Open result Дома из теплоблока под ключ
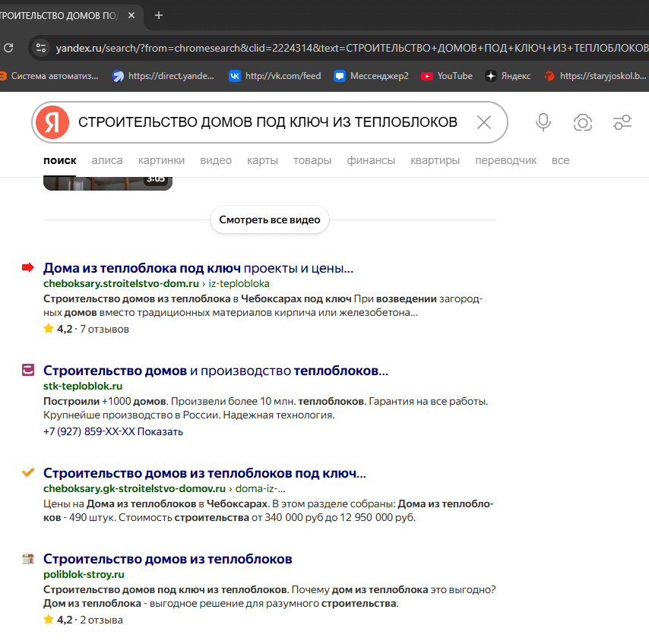This screenshot has width=649, height=644. point(142,268)
